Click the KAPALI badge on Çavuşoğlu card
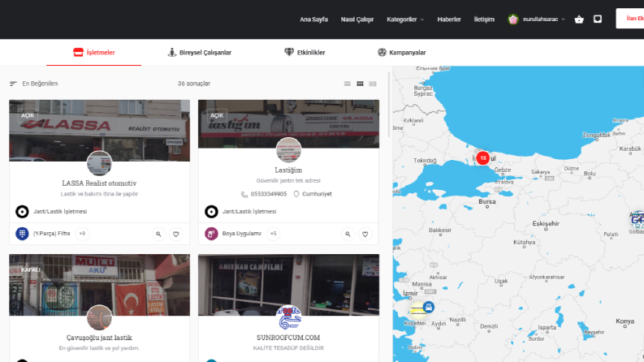Image resolution: width=644 pixels, height=362 pixels. coord(30,270)
